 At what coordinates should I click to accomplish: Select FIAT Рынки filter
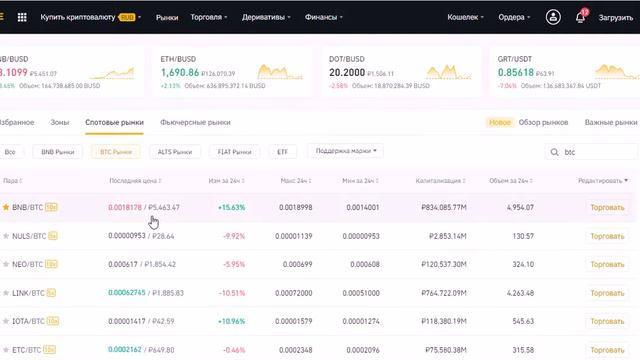[x=234, y=152]
